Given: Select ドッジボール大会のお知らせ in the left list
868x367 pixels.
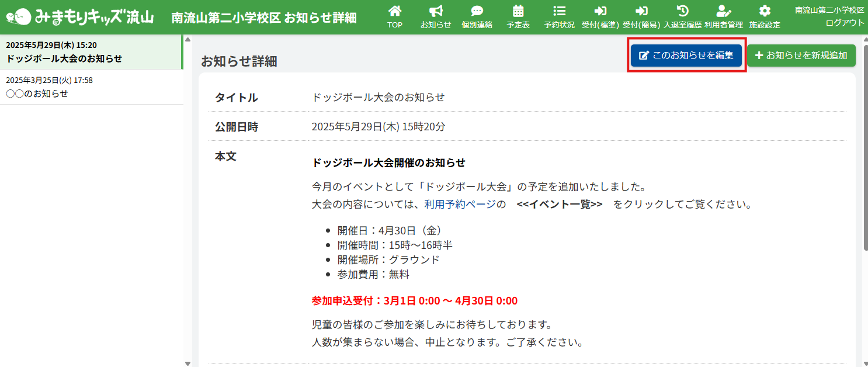Looking at the screenshot, I should tap(64, 58).
